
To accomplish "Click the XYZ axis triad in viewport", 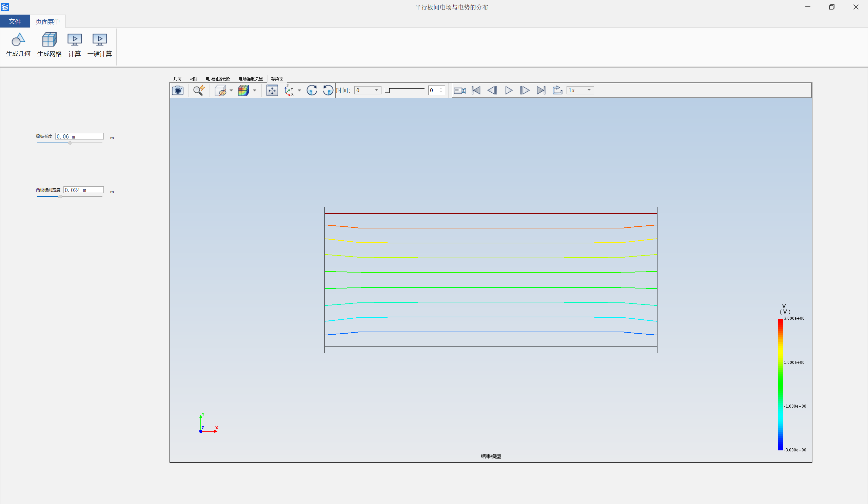I will (x=208, y=423).
